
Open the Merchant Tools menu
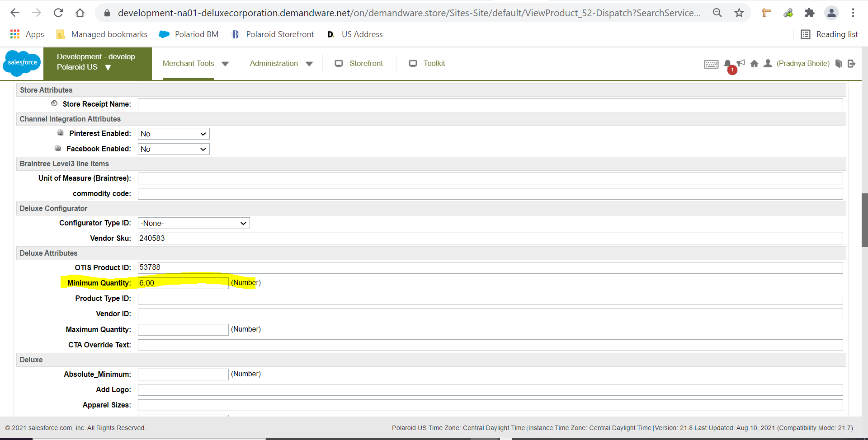tap(195, 64)
